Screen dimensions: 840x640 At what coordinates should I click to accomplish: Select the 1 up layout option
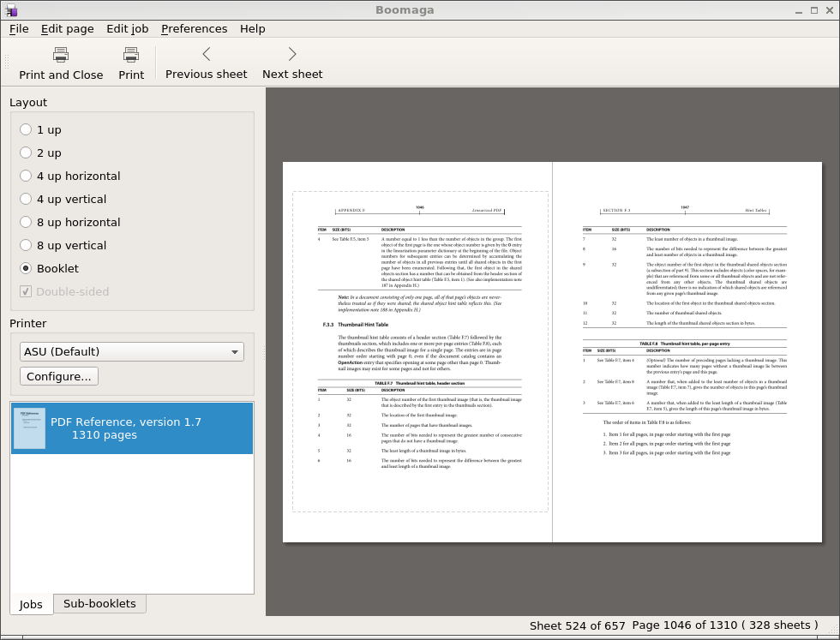coord(26,129)
